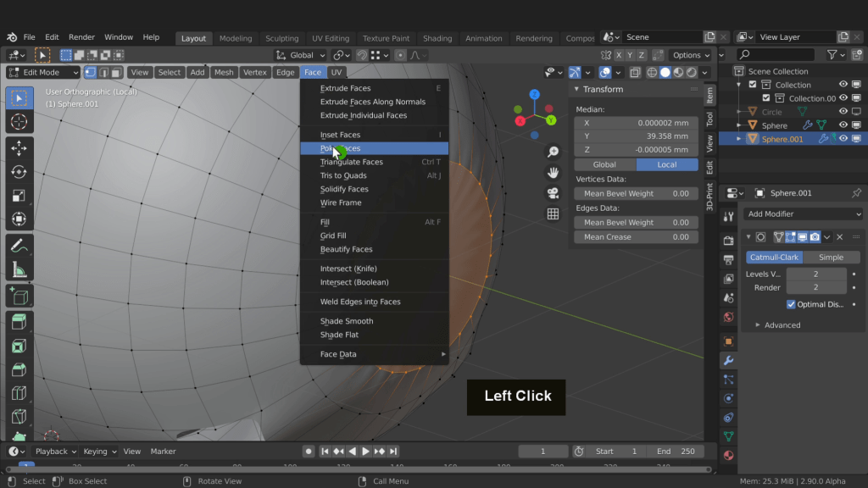Image resolution: width=868 pixels, height=488 pixels.
Task: Expand the Advanced modifier section
Action: (782, 324)
